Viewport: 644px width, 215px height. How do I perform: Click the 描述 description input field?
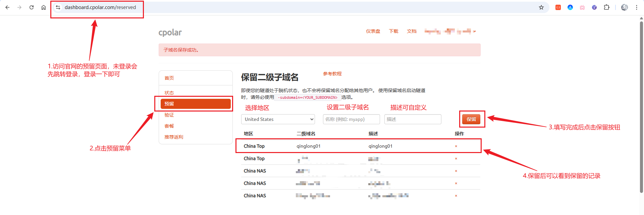tap(413, 119)
